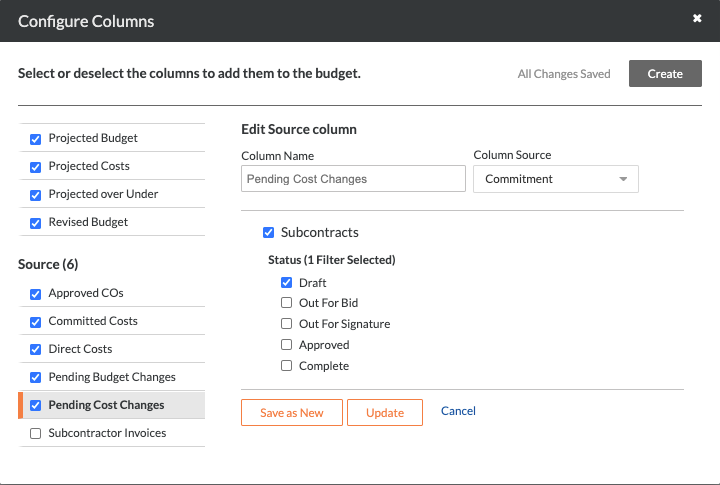Viewport: 720px width, 485px height.
Task: Uncheck the Committed Costs checkbox
Action: point(35,322)
